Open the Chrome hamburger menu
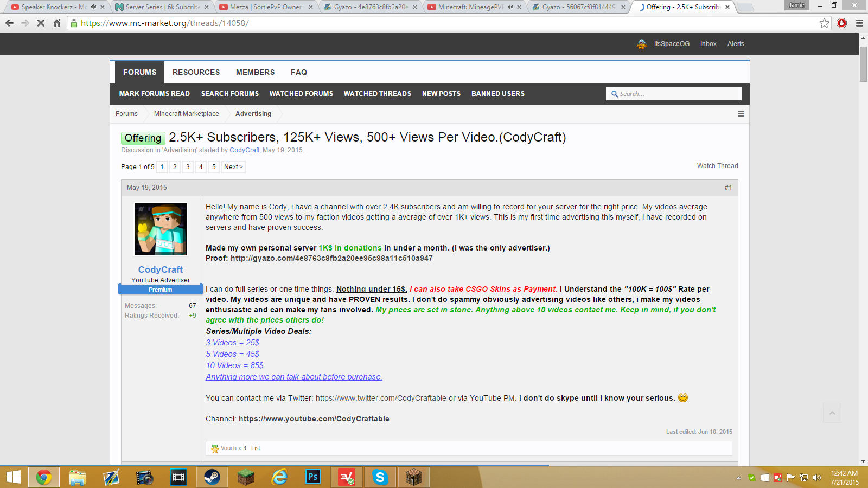 click(859, 23)
